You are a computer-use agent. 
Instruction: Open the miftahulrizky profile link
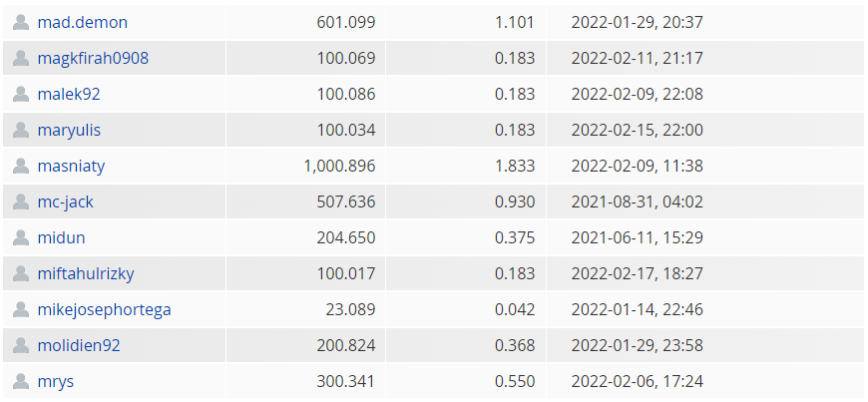click(x=86, y=273)
